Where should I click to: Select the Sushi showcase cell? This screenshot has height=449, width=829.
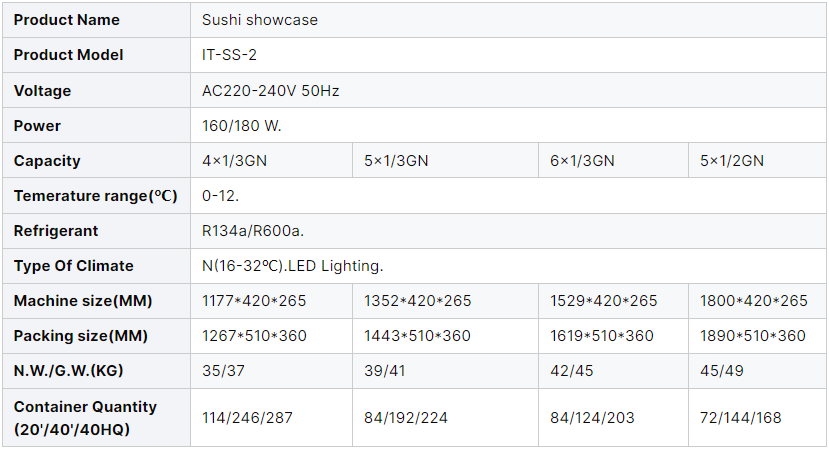pyautogui.click(x=259, y=20)
